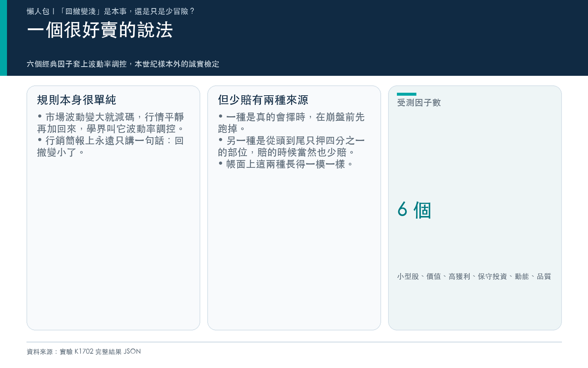
Task: Click the large number 6 個
Action: click(414, 210)
